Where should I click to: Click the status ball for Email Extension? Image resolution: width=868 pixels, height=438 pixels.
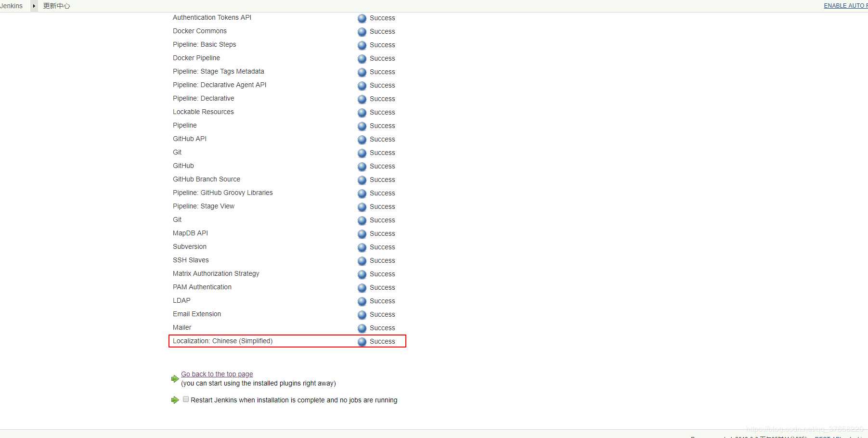click(362, 315)
